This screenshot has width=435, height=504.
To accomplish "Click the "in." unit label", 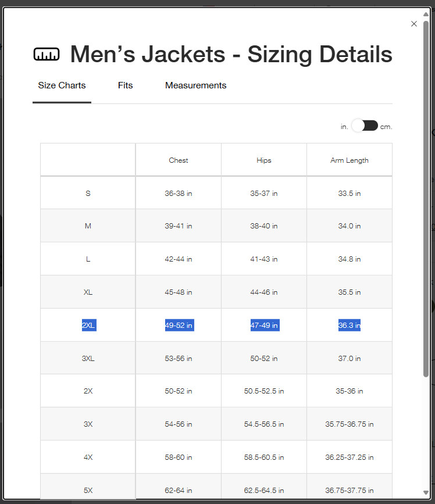I will pyautogui.click(x=344, y=126).
